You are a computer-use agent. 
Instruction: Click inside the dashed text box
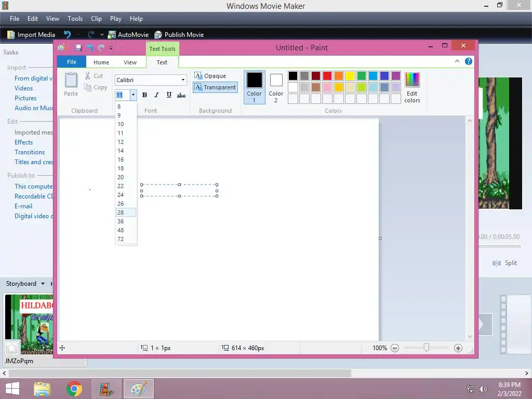(179, 190)
